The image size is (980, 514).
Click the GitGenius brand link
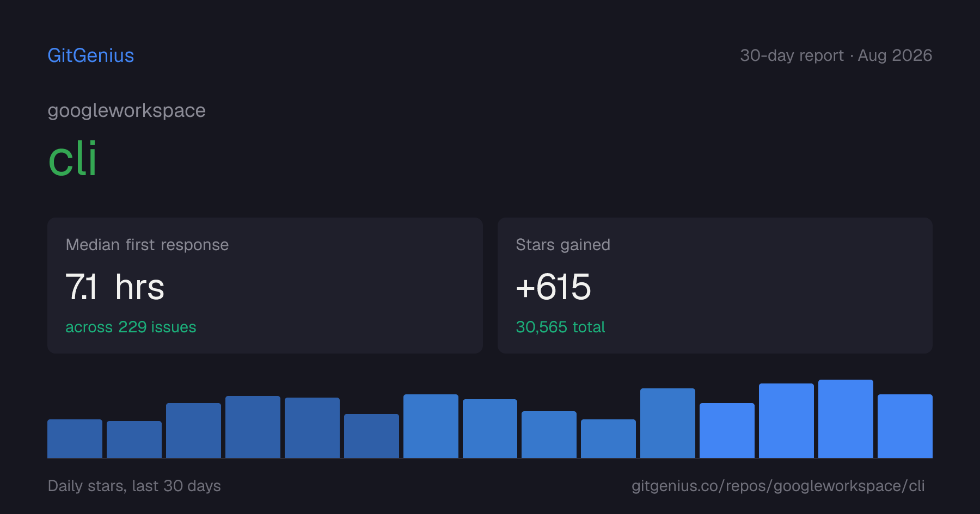click(x=91, y=55)
